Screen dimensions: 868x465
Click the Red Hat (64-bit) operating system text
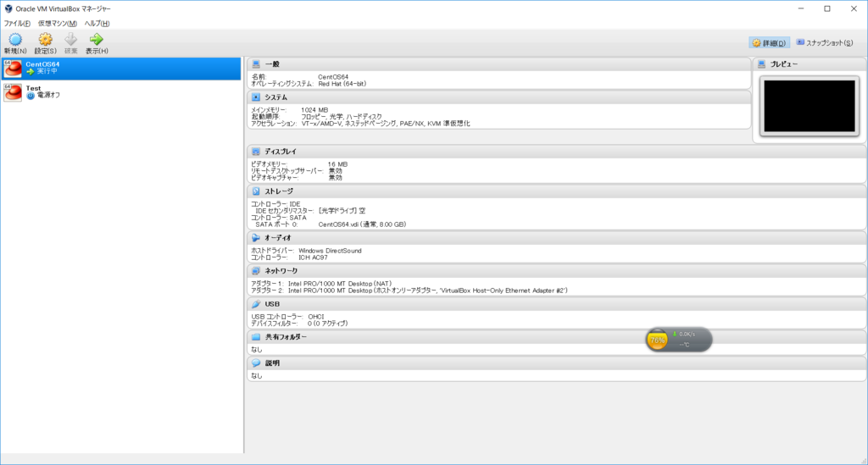pyautogui.click(x=342, y=84)
